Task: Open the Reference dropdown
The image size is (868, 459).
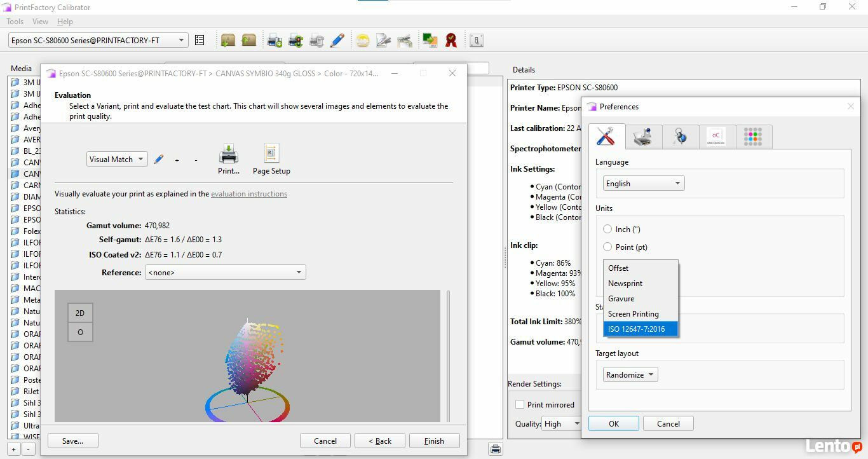Action: coord(225,273)
